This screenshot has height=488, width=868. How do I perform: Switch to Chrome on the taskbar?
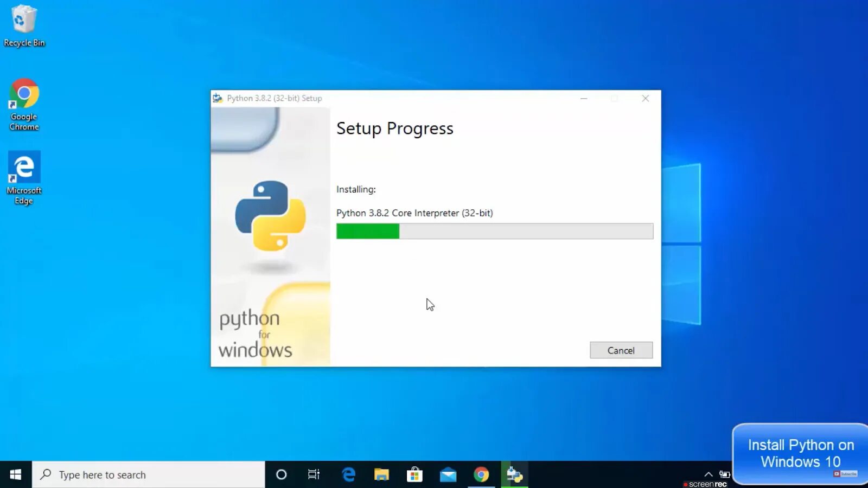(x=481, y=474)
